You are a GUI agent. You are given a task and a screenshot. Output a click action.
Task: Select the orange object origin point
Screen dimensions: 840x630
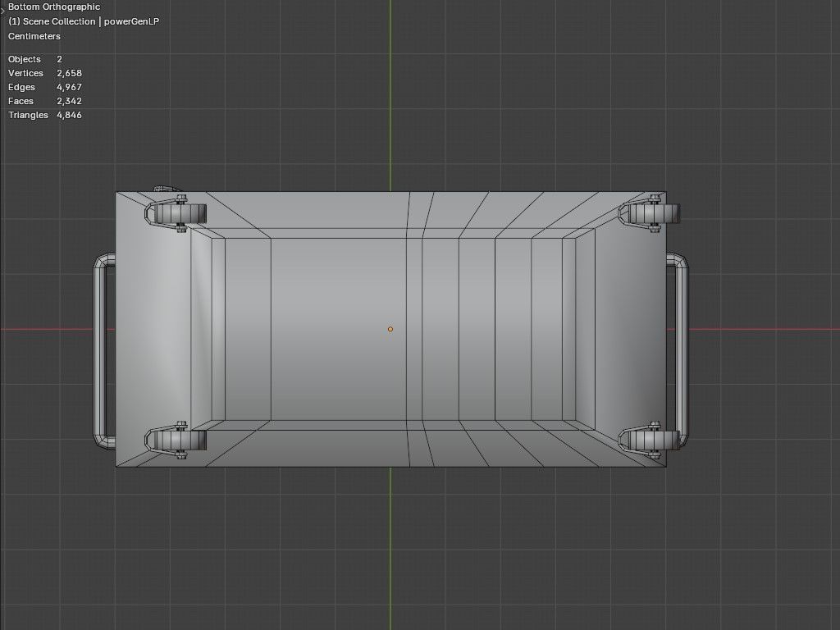click(390, 329)
